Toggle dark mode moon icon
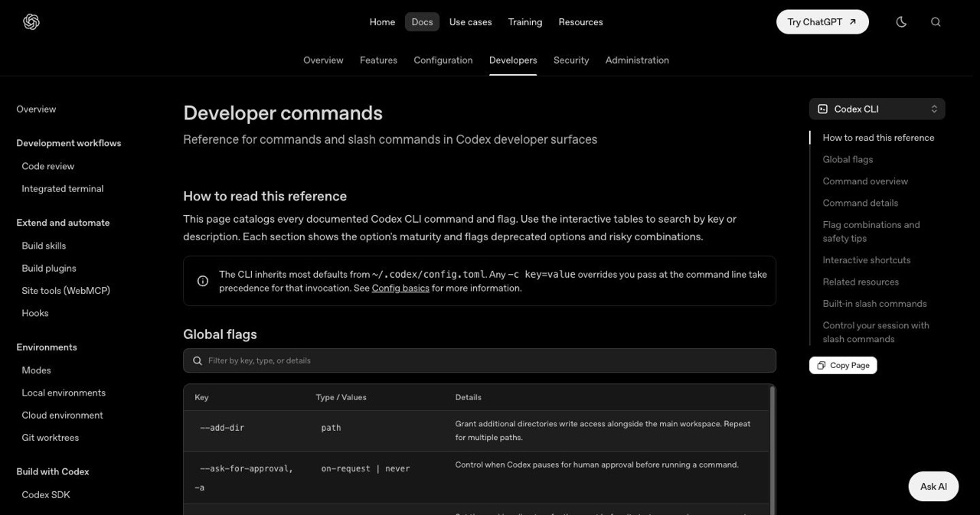The image size is (980, 515). (x=901, y=22)
